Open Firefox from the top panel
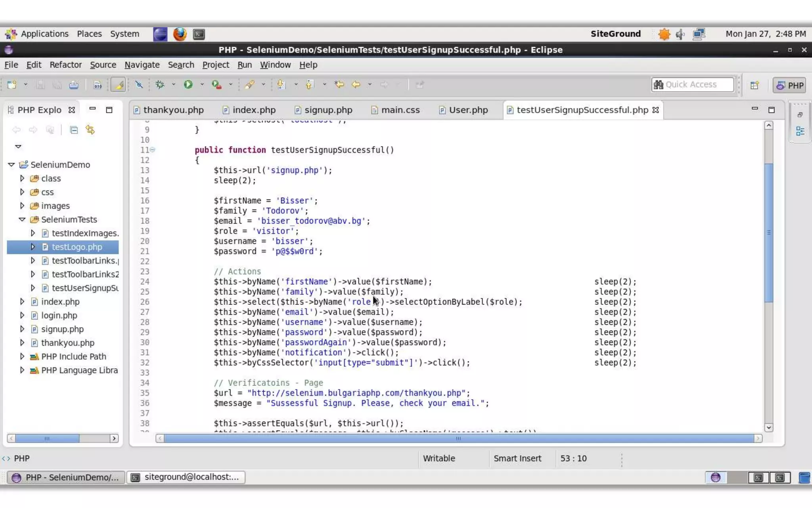Viewport: 812px width, 508px height. [x=180, y=34]
